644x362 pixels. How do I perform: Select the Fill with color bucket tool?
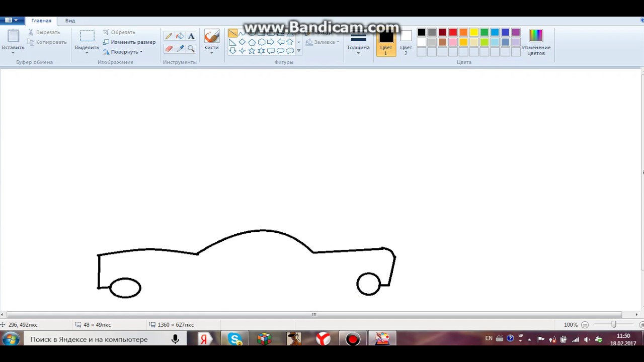[180, 36]
